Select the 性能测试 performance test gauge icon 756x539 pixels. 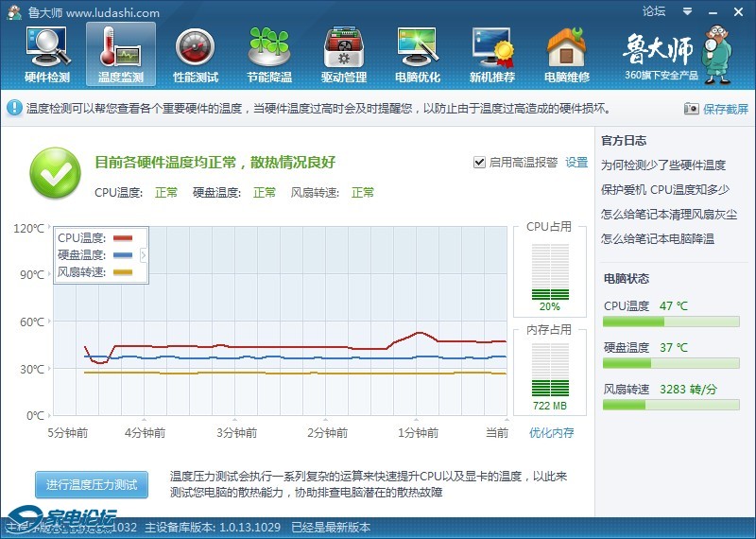[196, 54]
